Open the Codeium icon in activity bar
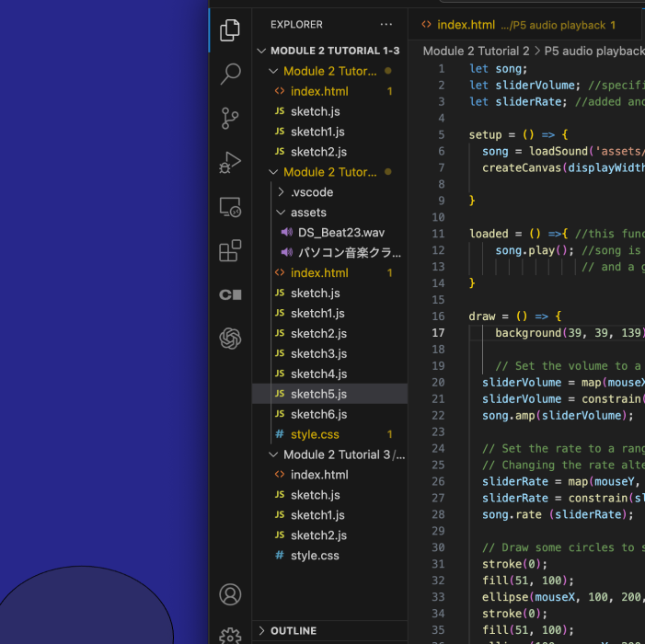This screenshot has height=644, width=645. point(230,294)
